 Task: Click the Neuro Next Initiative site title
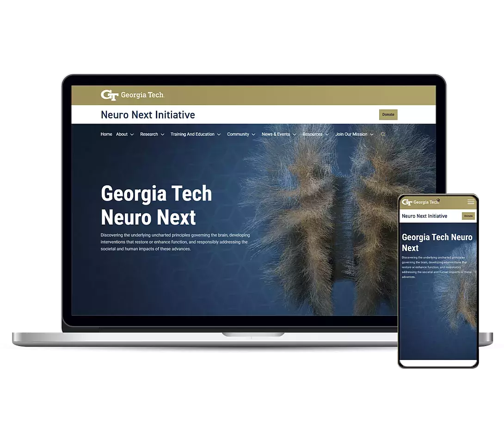coord(148,115)
